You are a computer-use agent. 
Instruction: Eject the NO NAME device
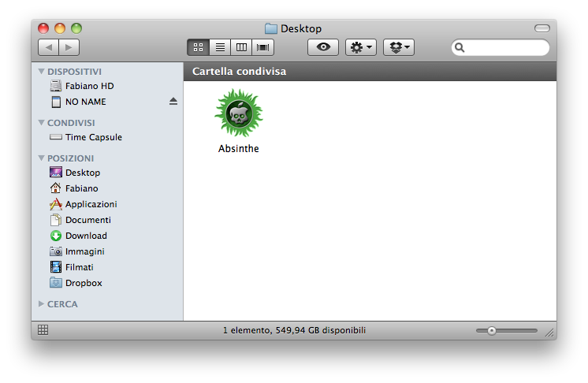[173, 102]
